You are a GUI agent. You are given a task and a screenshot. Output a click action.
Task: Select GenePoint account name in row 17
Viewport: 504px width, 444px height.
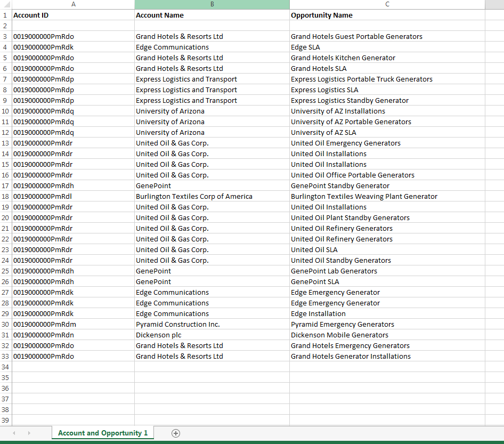coord(212,186)
